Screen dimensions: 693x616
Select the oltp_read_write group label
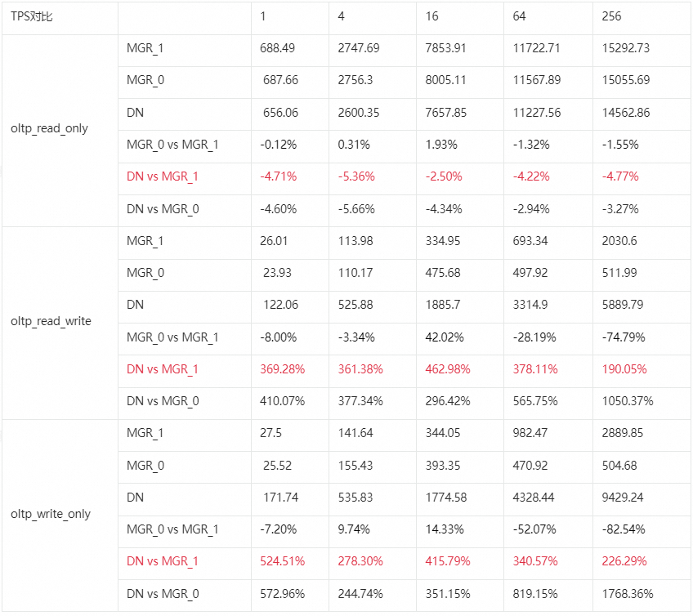click(x=51, y=321)
